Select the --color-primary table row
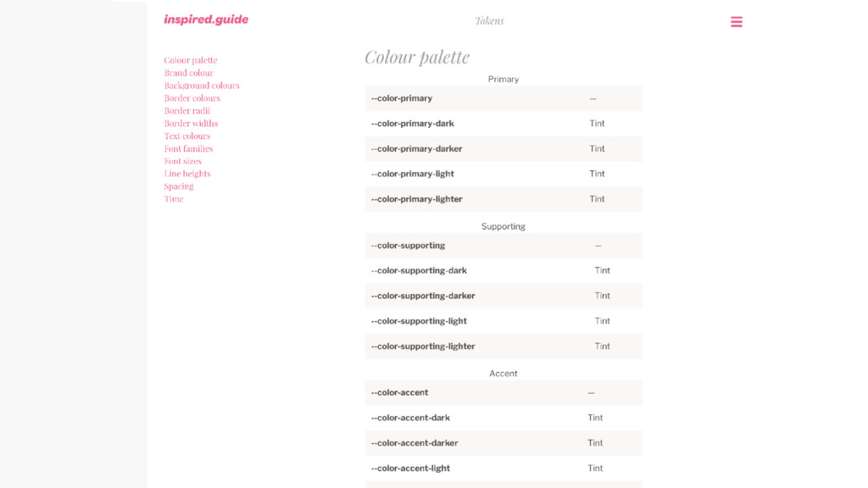The width and height of the screenshot is (868, 488). pos(504,98)
